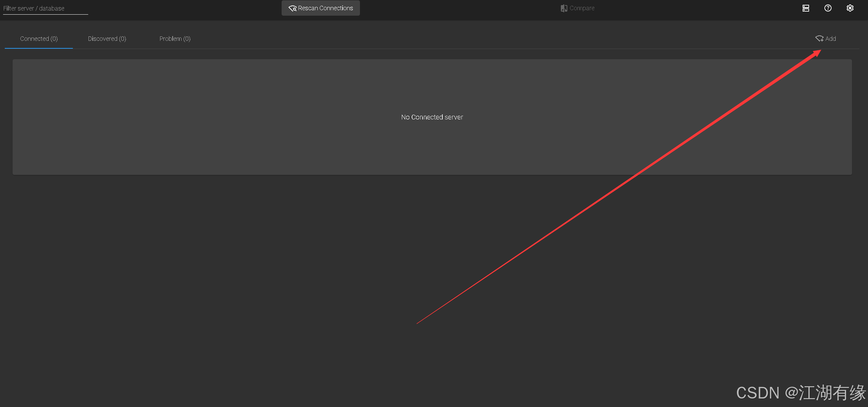The image size is (868, 407).
Task: Click the blue indicator under Connected tab
Action: click(x=39, y=48)
